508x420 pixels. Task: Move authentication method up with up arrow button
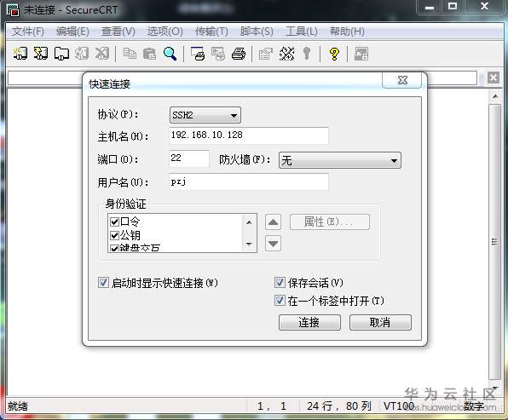[x=273, y=222]
